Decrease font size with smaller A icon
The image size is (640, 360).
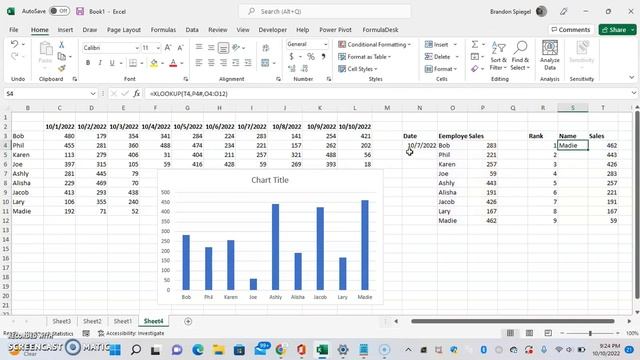click(180, 48)
